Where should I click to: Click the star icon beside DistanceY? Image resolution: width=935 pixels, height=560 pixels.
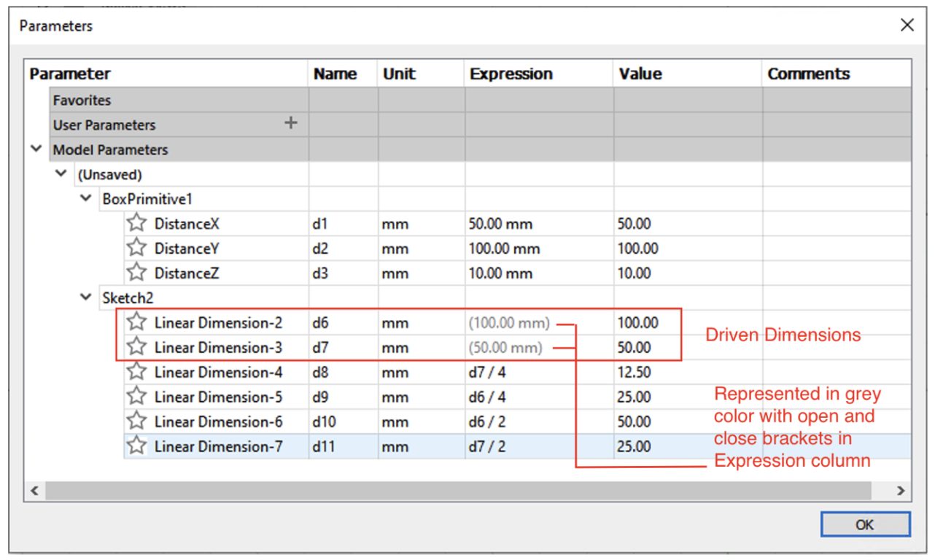136,249
